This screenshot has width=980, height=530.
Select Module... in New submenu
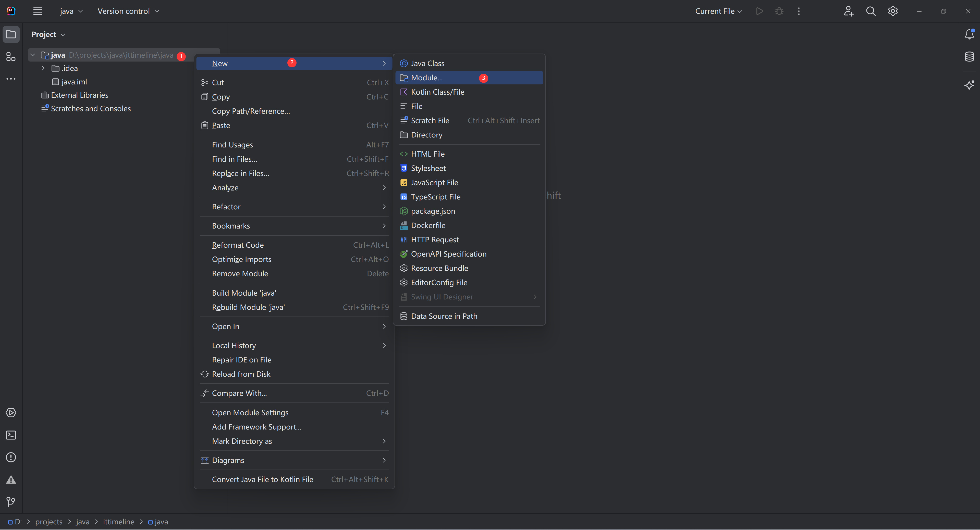pos(469,78)
